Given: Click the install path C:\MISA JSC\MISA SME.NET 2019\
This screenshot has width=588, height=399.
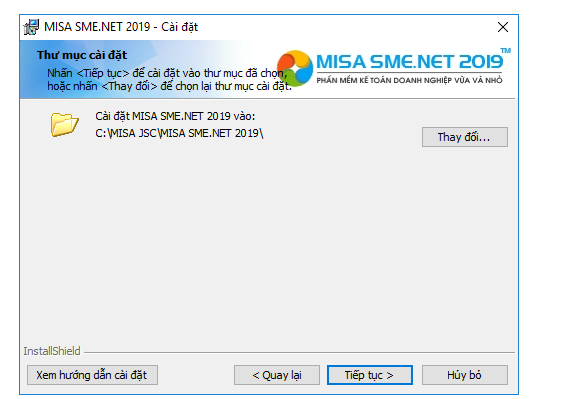Looking at the screenshot, I should pos(179,133).
